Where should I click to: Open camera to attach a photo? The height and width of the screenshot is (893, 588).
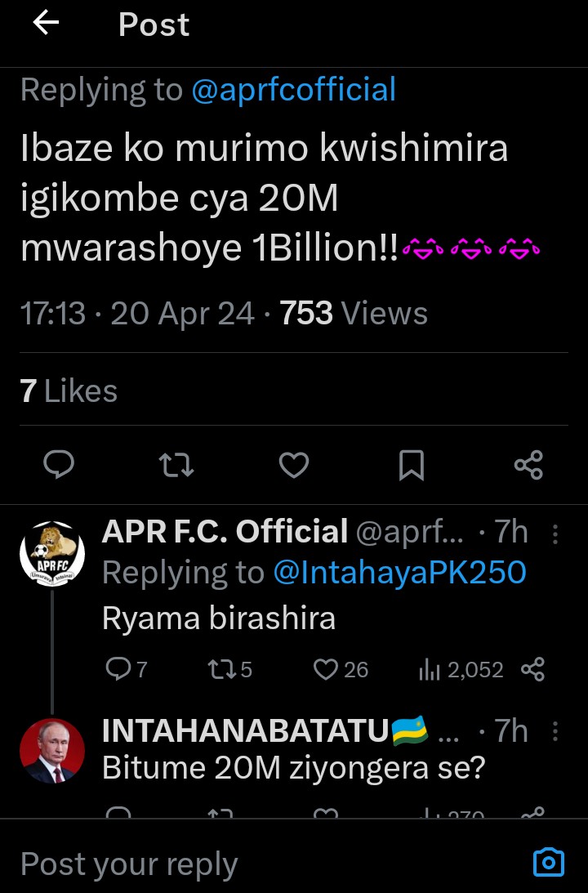point(548,863)
